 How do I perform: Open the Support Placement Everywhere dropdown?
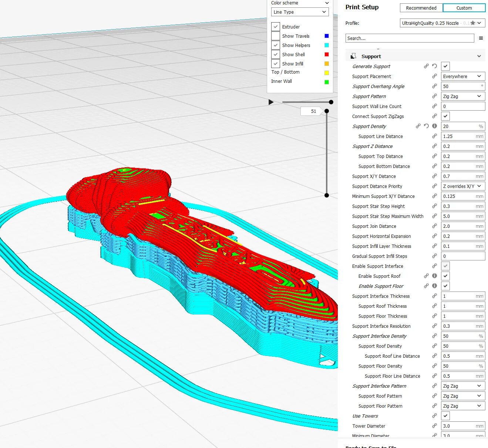463,76
